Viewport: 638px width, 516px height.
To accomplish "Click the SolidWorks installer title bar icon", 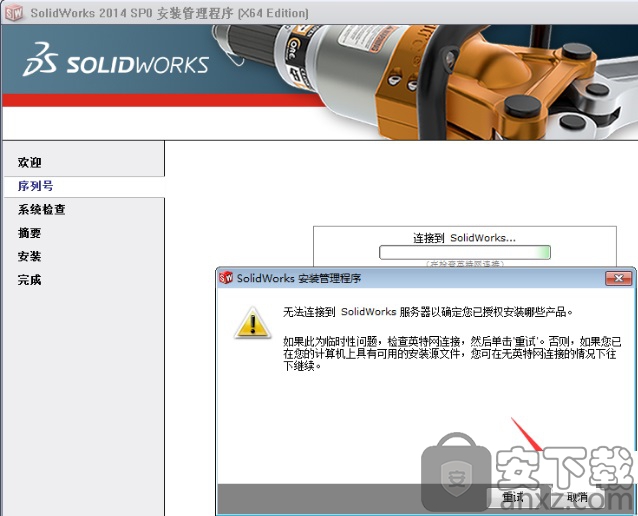I will click(x=14, y=13).
